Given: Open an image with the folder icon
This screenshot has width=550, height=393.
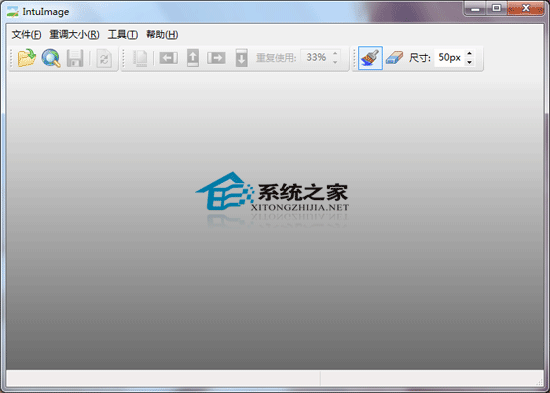Looking at the screenshot, I should click(27, 58).
